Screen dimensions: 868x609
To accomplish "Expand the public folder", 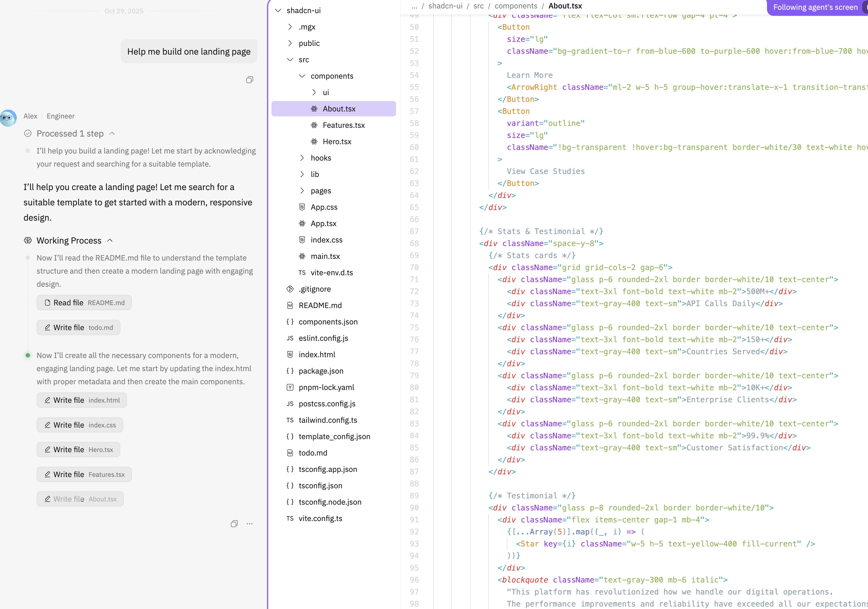I will [x=290, y=43].
